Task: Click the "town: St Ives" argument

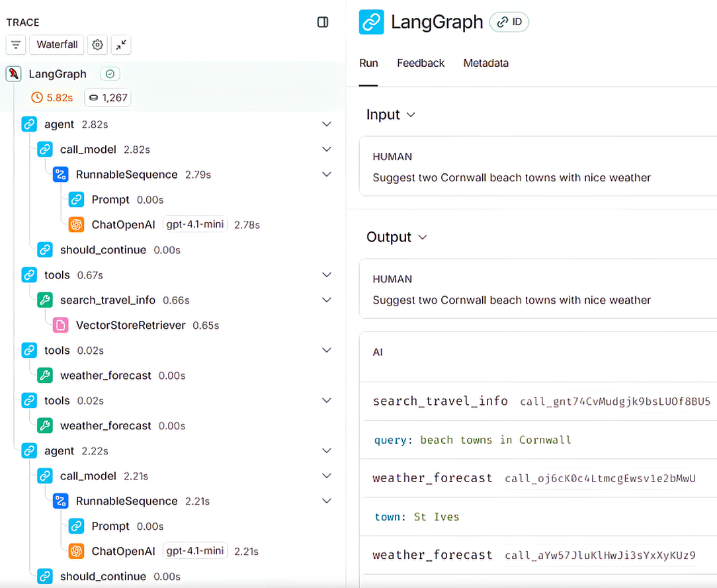Action: (417, 517)
